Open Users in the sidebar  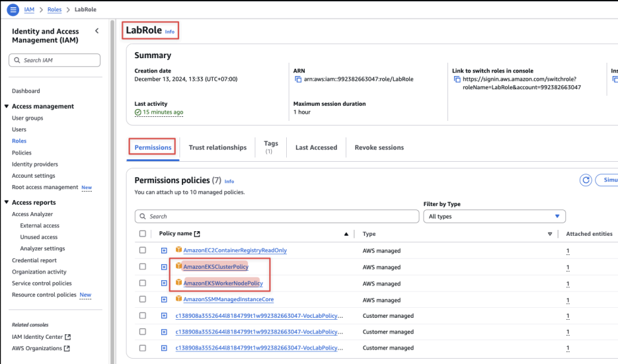19,129
